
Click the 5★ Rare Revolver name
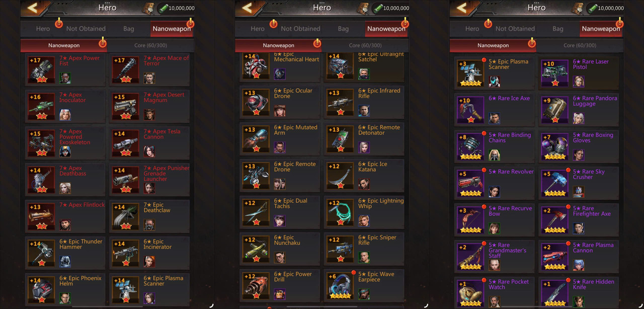[511, 172]
